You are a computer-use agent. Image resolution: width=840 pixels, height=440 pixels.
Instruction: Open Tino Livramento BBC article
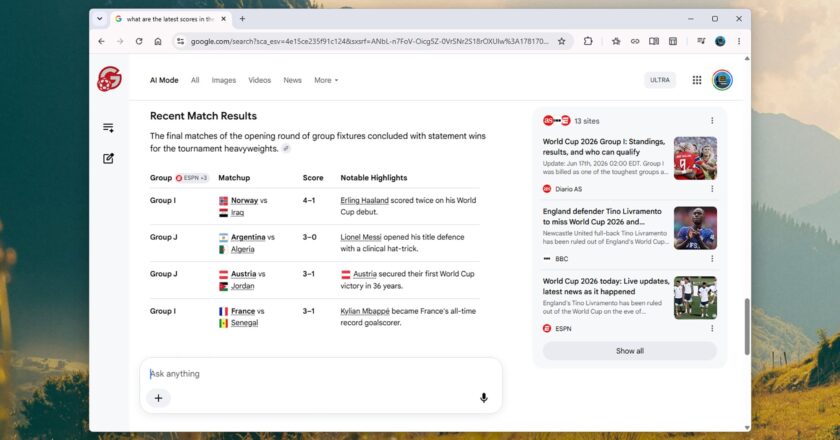[602, 217]
